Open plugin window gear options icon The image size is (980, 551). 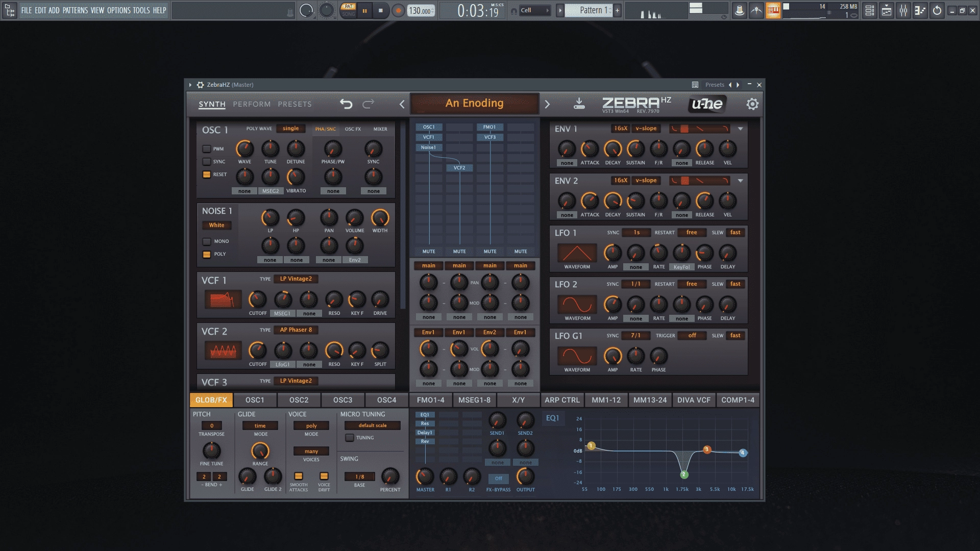pos(201,85)
